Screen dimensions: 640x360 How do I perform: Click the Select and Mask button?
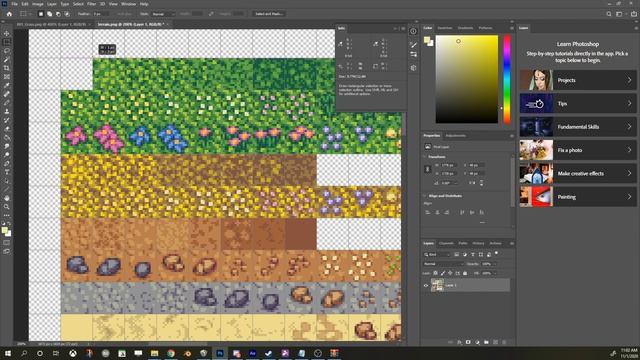point(269,14)
